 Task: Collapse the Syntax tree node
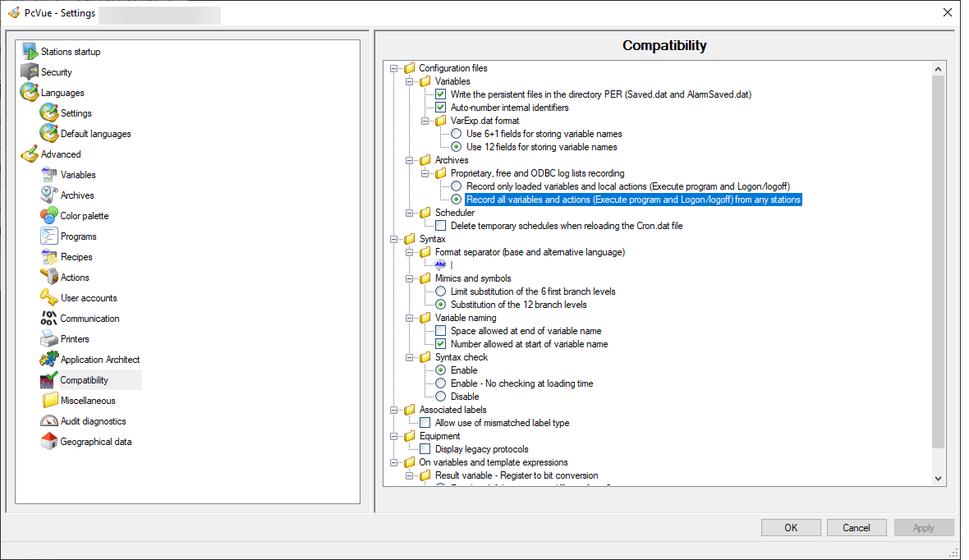point(393,239)
